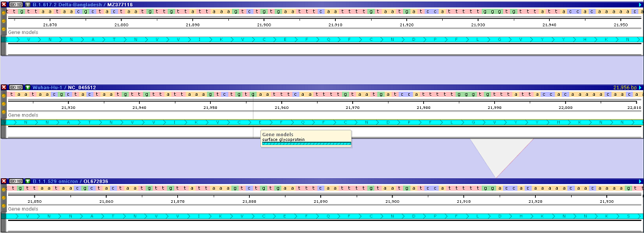Viewport: 644px width, 233px height.
Task: Click the Wuhan-Hu-1 nucleotide sequence row
Action: (x=325, y=94)
